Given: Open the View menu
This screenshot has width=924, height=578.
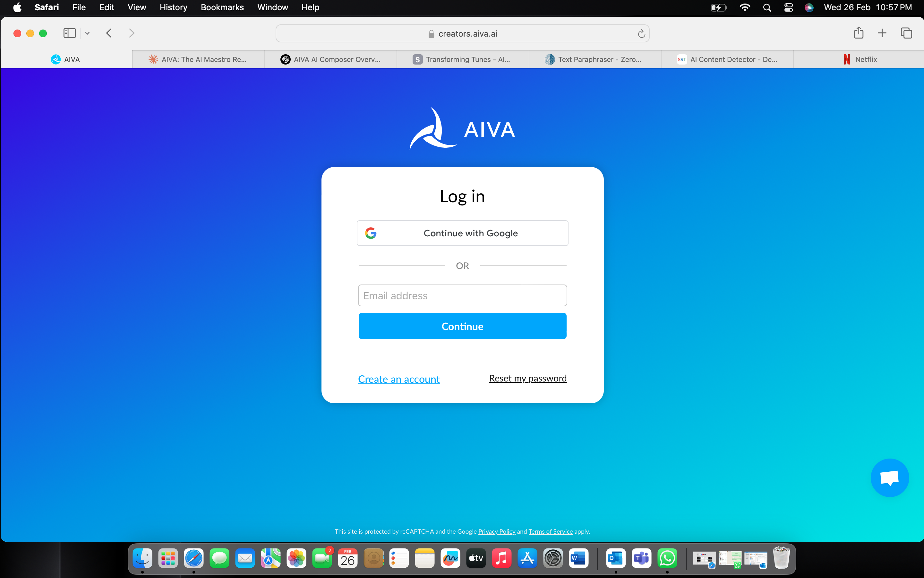Looking at the screenshot, I should [x=137, y=7].
